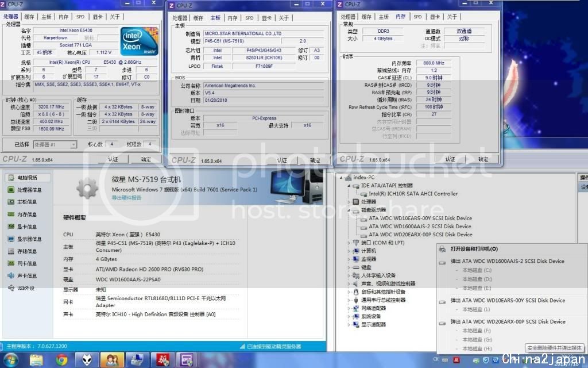Select the 主板信息 motherboard icon in sidebar
The image size is (588, 368).
(x=11, y=202)
